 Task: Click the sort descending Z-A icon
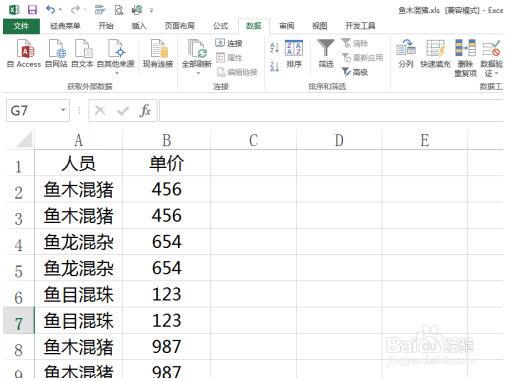274,67
